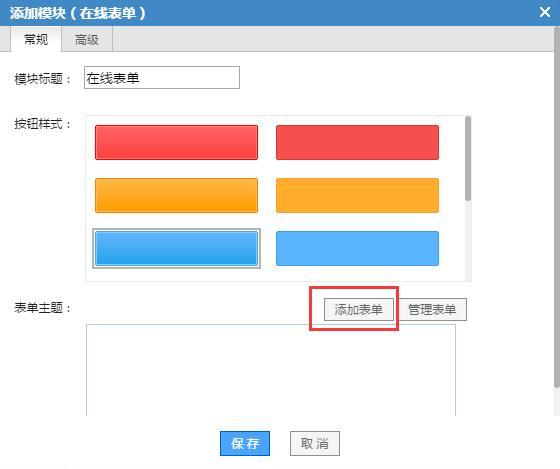Screen dimensions: 560x469
Task: Click inside the 表单主题 list box
Action: tap(271, 370)
